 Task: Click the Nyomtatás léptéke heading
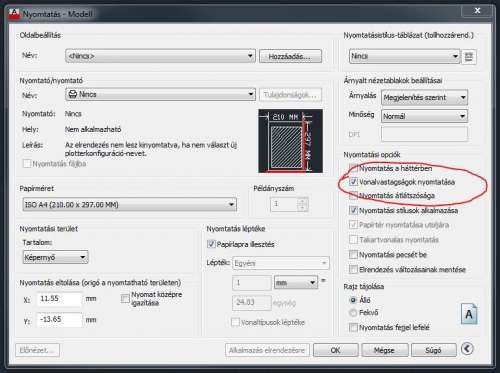click(236, 229)
